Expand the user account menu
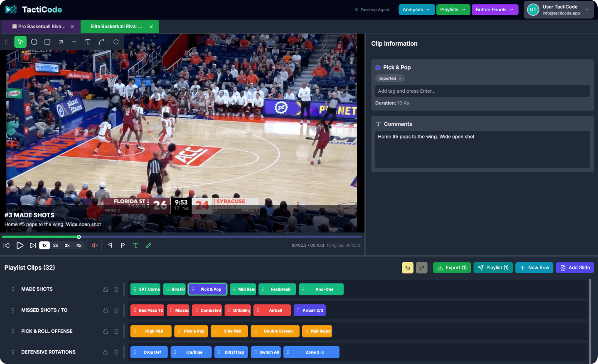 586,9
